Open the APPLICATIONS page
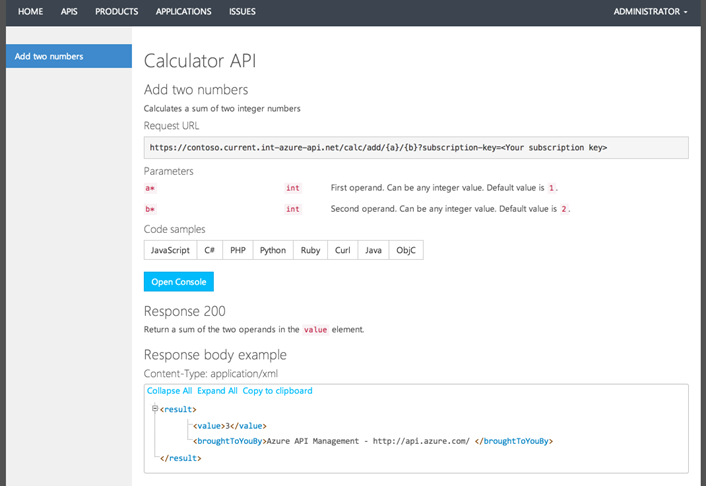Screen dimensions: 706x486 (184, 12)
